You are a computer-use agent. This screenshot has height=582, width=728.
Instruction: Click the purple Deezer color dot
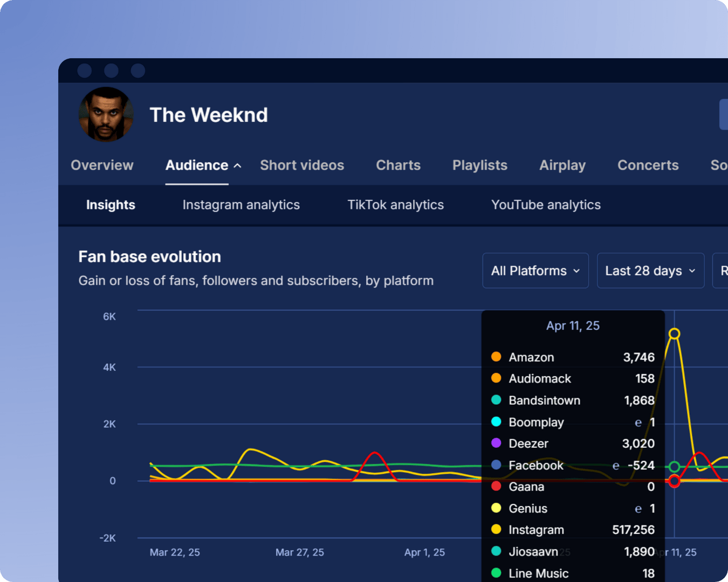[x=496, y=443]
